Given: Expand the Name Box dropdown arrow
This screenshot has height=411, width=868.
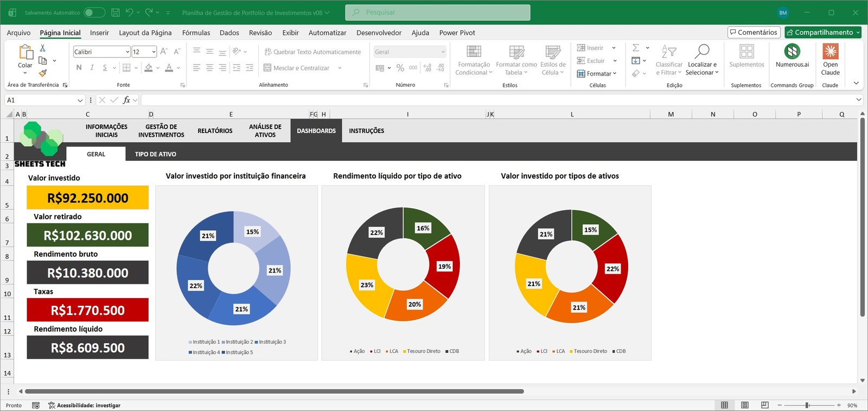Looking at the screenshot, I should pos(80,100).
